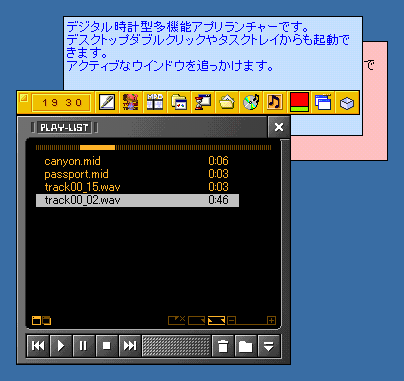
Task: Click the box cube icon in the launcher bar
Action: [x=347, y=102]
